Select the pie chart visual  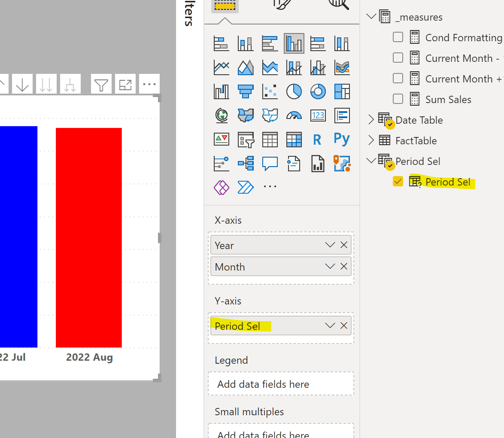pyautogui.click(x=294, y=91)
